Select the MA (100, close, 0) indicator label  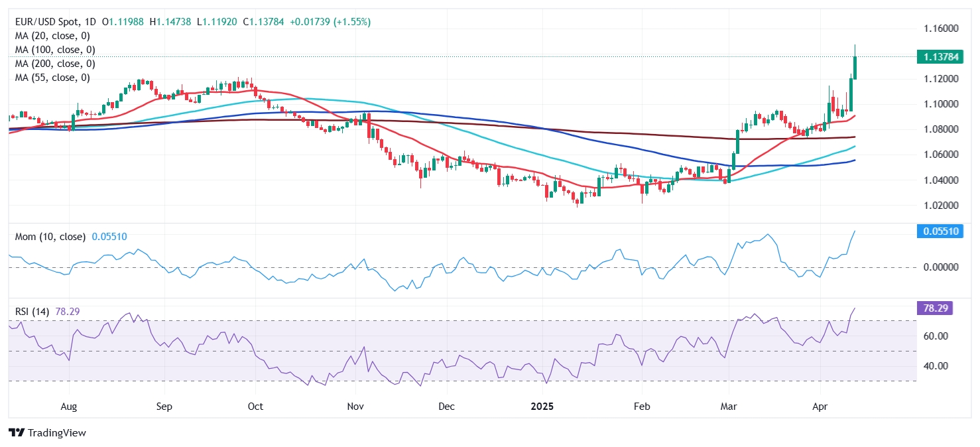(55, 50)
